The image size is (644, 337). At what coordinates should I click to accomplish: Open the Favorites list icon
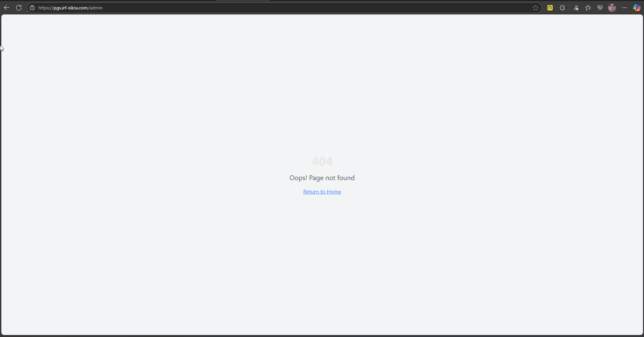(588, 8)
